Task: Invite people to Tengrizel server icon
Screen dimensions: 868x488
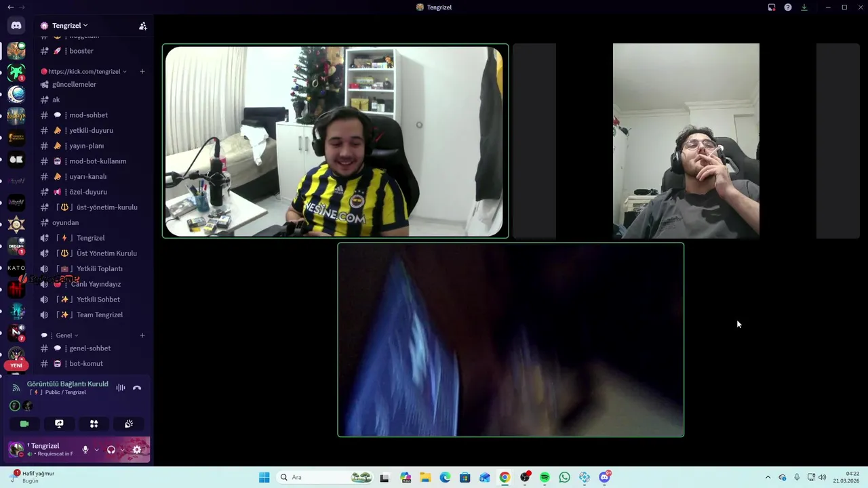Action: pyautogui.click(x=143, y=26)
